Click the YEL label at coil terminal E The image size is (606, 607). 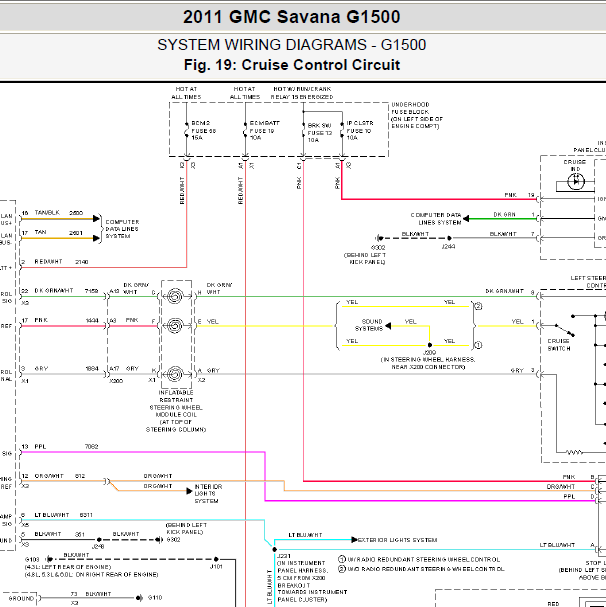tap(212, 321)
